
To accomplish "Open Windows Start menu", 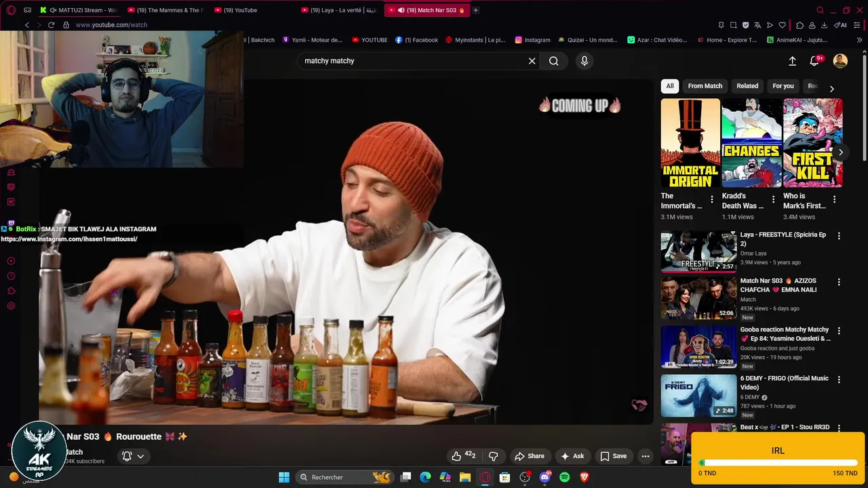I will [284, 477].
